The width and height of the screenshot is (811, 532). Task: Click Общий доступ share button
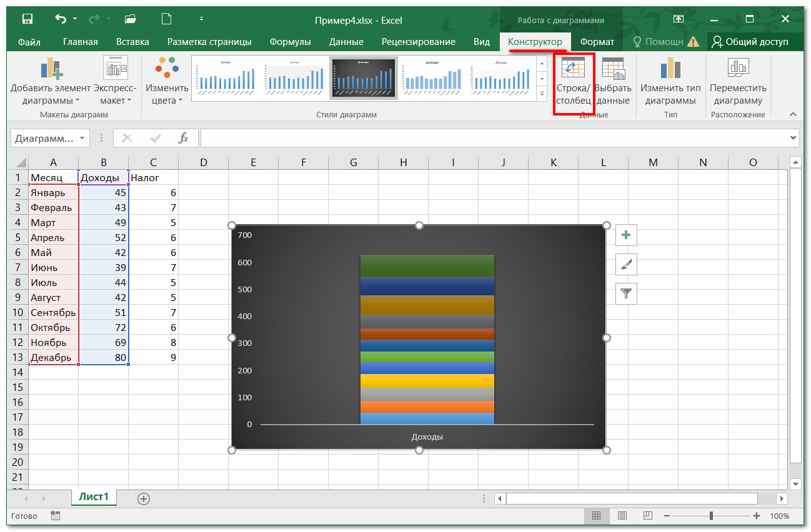(x=750, y=42)
